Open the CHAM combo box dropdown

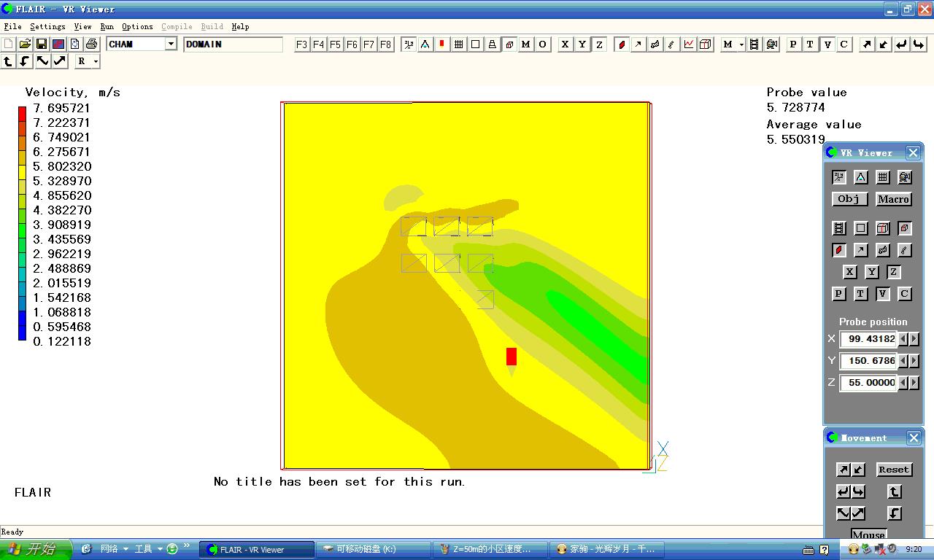[171, 44]
